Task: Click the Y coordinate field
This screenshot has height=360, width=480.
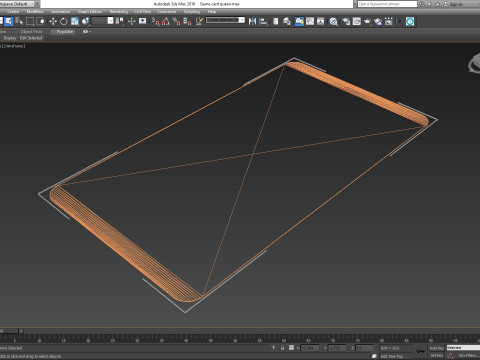Action: [337, 348]
